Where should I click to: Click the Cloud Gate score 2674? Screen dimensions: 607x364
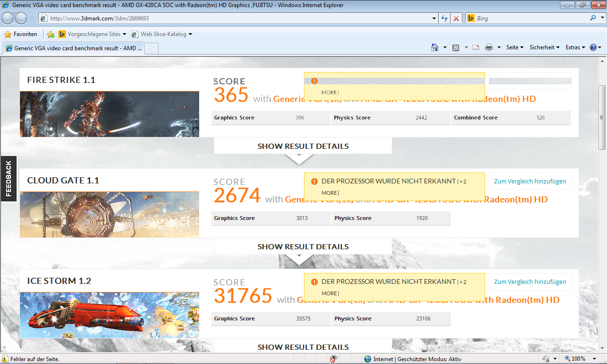(237, 195)
